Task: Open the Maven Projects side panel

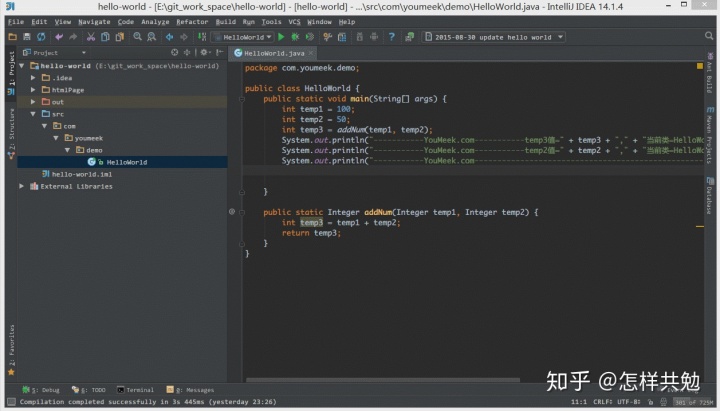Action: (710, 135)
